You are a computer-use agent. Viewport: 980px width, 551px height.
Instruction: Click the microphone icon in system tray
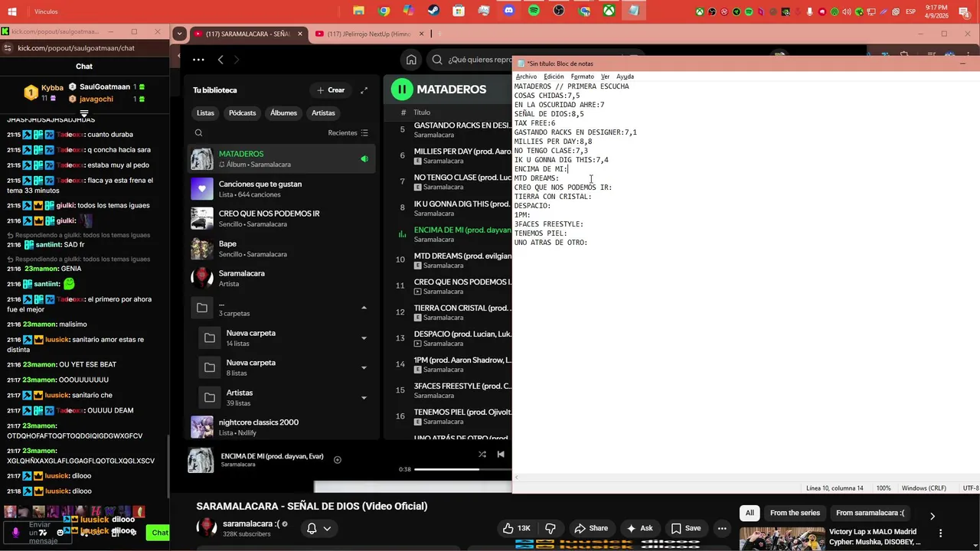point(810,11)
